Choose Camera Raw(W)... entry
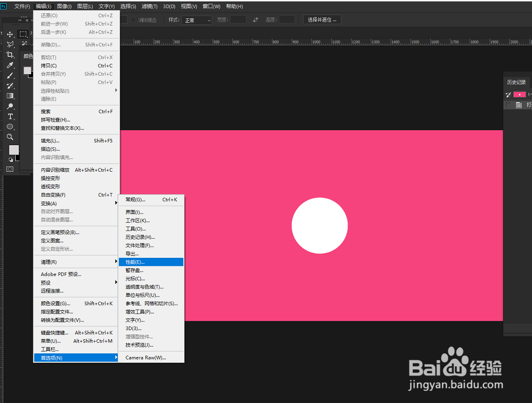Screen dimensions: 532x403 click(151, 358)
